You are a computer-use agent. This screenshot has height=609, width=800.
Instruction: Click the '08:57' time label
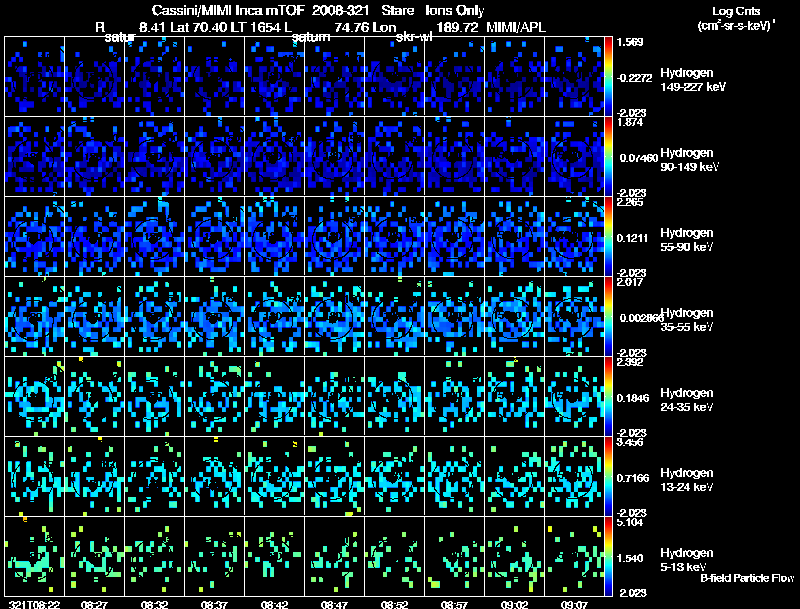coord(455,604)
